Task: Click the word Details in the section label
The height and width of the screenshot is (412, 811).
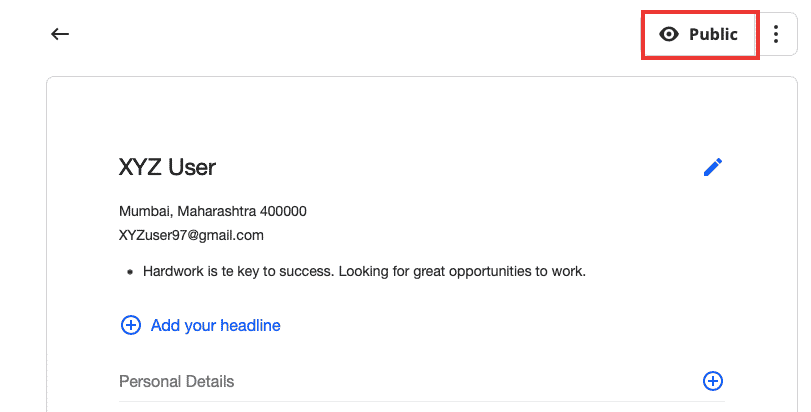Action: (x=209, y=382)
